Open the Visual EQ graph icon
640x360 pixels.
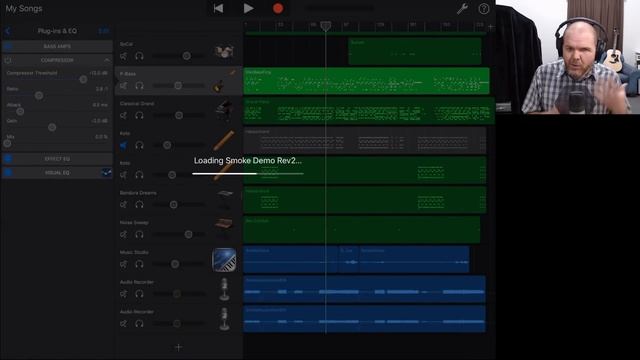point(106,173)
